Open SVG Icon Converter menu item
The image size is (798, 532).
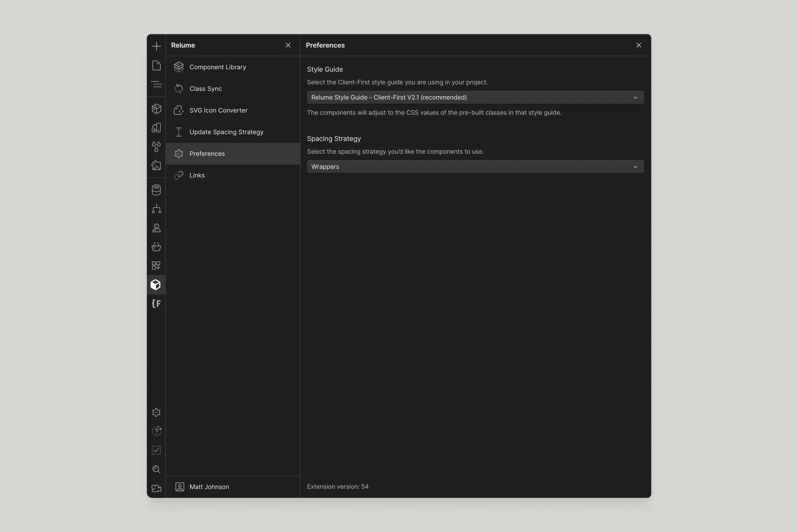click(x=233, y=110)
